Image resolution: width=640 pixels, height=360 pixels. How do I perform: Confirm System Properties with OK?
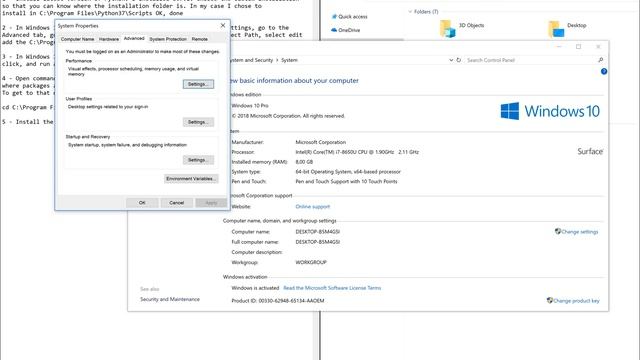point(142,202)
